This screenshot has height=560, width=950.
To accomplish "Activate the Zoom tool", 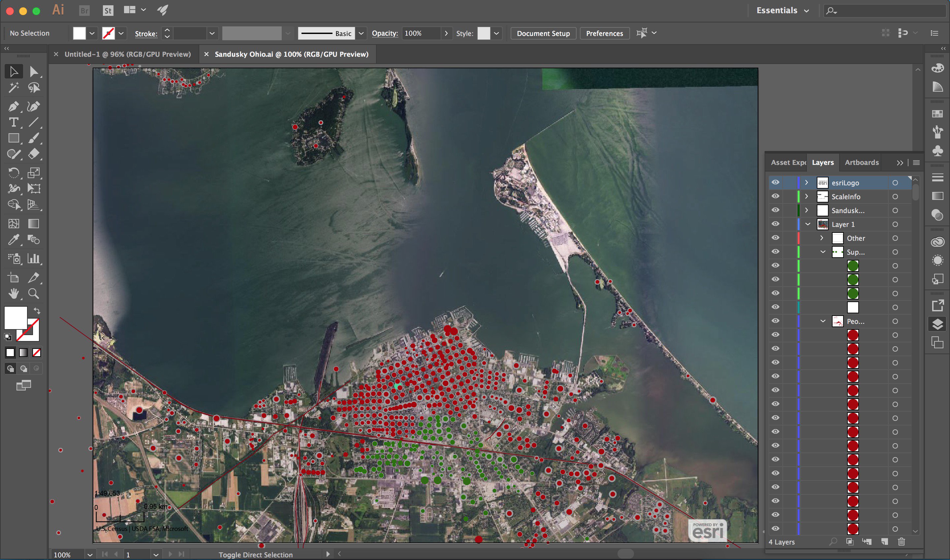I will click(34, 294).
